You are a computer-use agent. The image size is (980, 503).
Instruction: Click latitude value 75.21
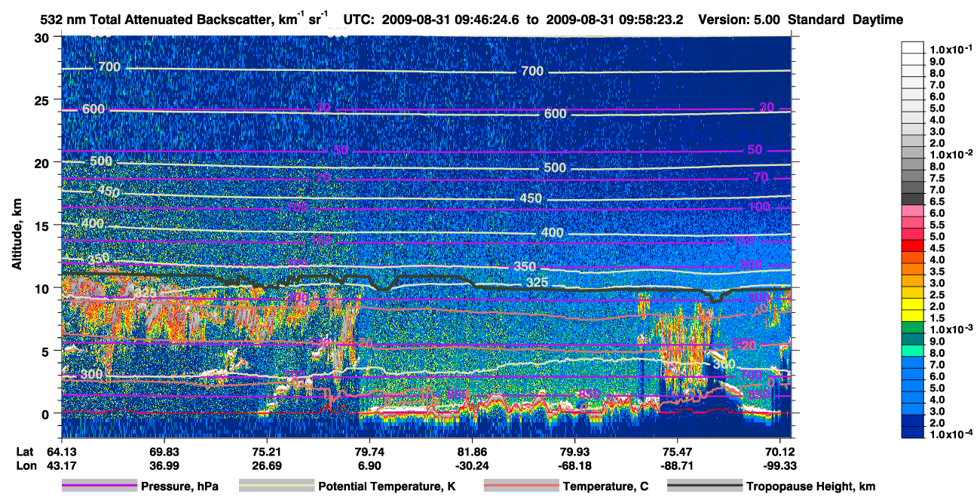[266, 452]
